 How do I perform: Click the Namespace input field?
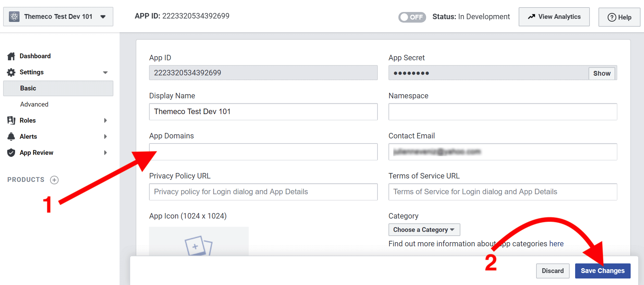point(503,112)
